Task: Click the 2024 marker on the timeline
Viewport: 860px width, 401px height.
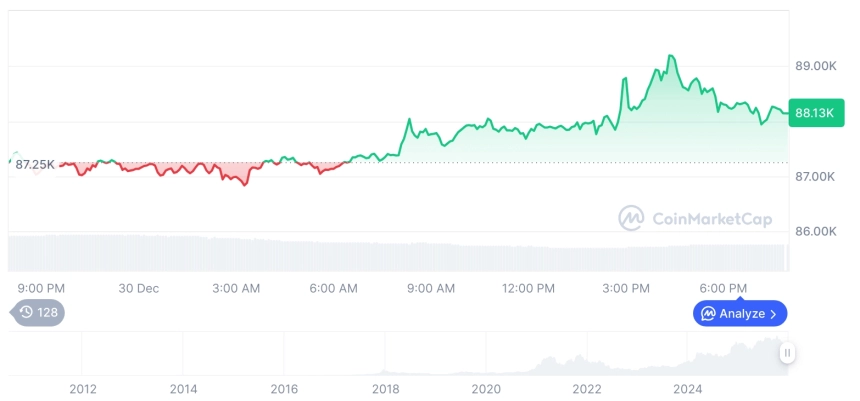Action: click(688, 388)
